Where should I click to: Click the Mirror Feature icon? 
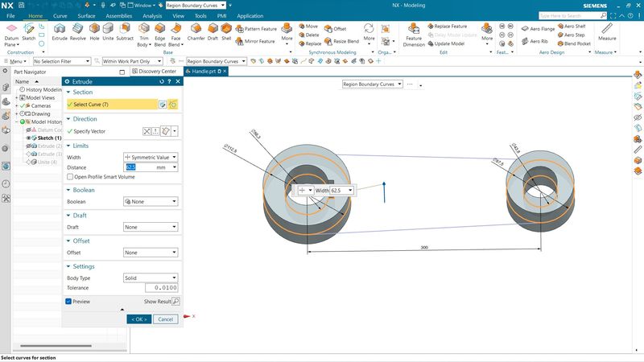(255, 41)
